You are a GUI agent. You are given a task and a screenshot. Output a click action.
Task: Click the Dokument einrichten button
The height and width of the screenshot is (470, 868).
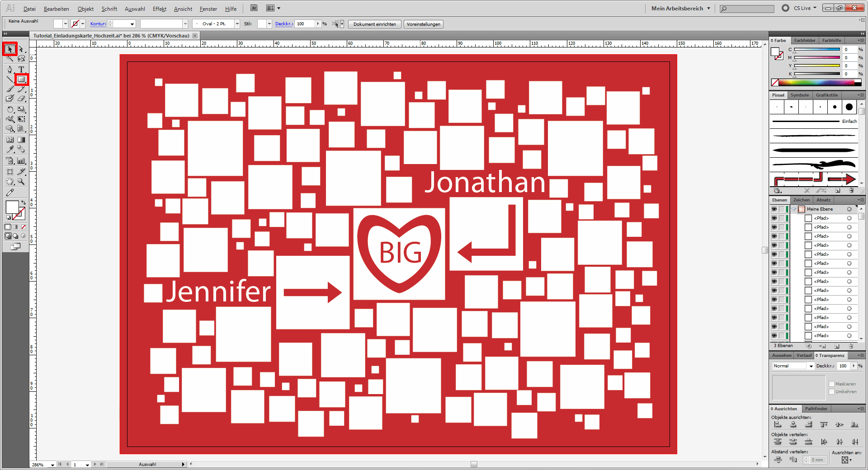click(x=374, y=24)
